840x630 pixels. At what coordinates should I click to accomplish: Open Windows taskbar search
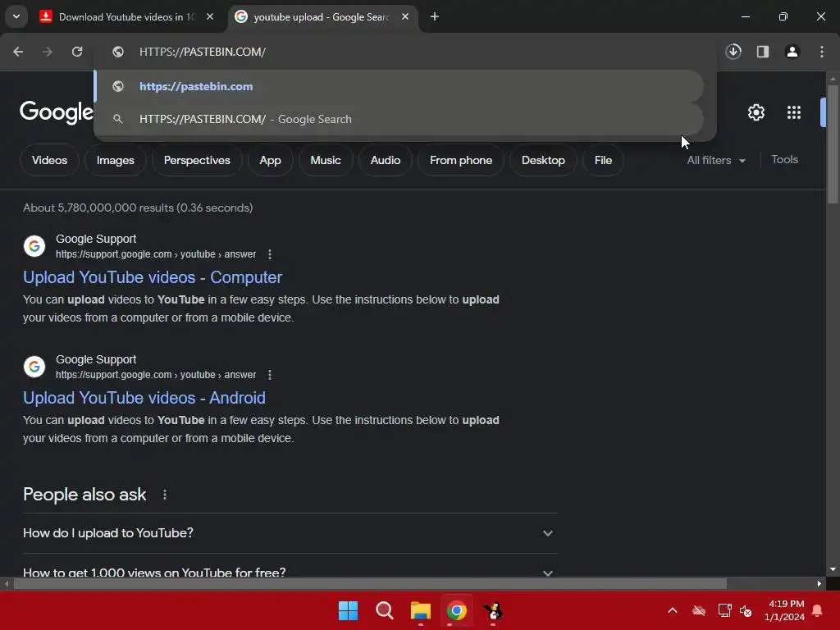(x=385, y=610)
